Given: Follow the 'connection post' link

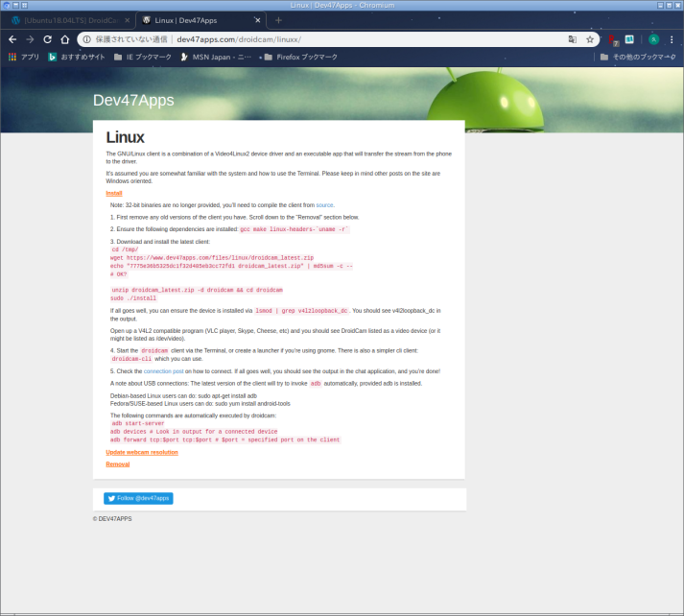Looking at the screenshot, I should coord(163,370).
